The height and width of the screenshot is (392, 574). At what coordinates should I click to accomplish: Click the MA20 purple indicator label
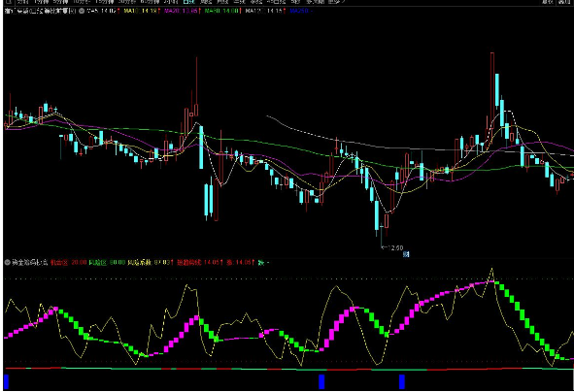coord(171,11)
